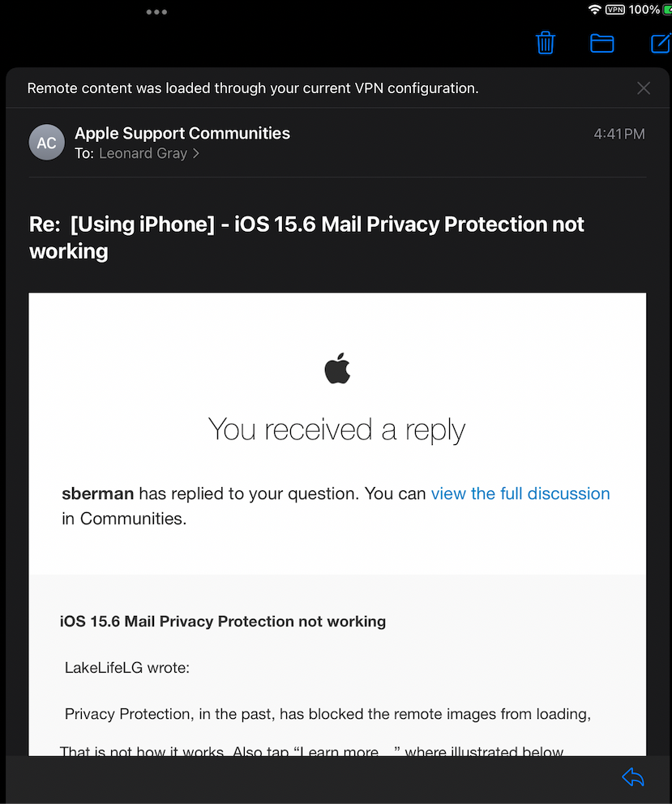Tap the email subject line
The image size is (672, 804).
(306, 237)
